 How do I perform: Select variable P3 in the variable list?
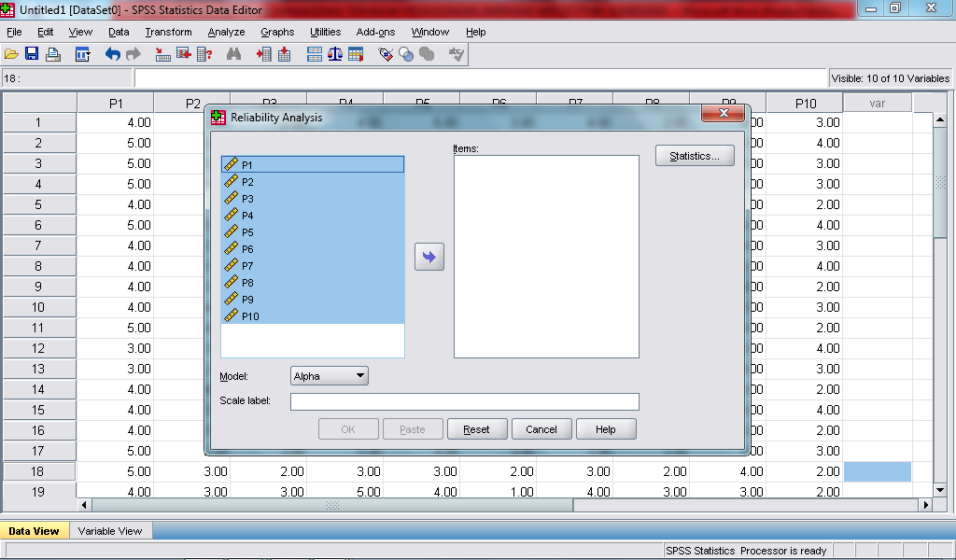[313, 199]
